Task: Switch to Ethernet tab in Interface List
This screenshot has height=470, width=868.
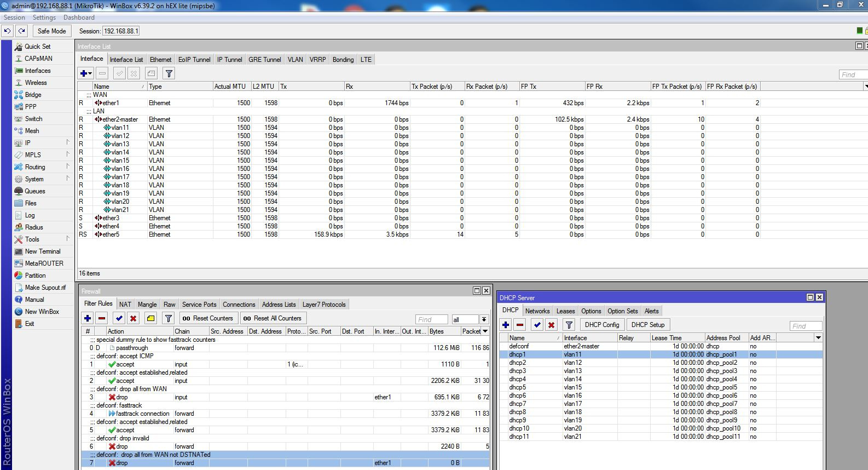Action: point(160,60)
